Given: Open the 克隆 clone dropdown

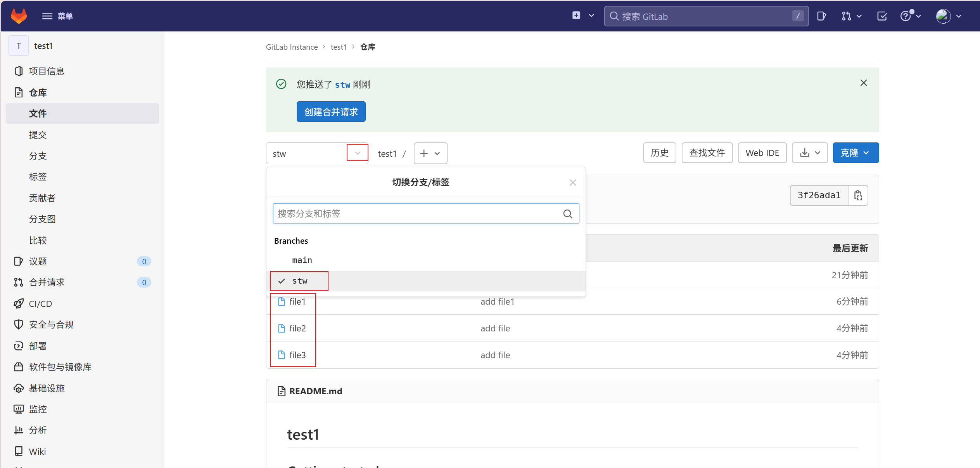Looking at the screenshot, I should (x=856, y=153).
